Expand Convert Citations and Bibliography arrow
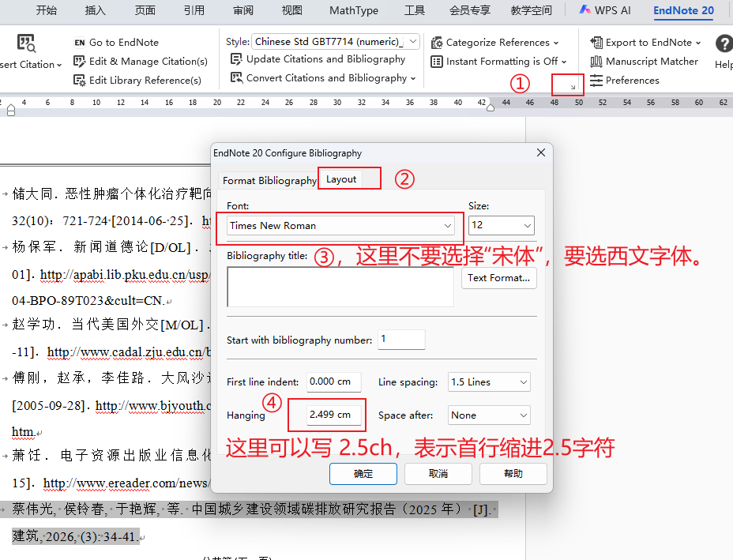The height and width of the screenshot is (560, 733). tap(413, 78)
